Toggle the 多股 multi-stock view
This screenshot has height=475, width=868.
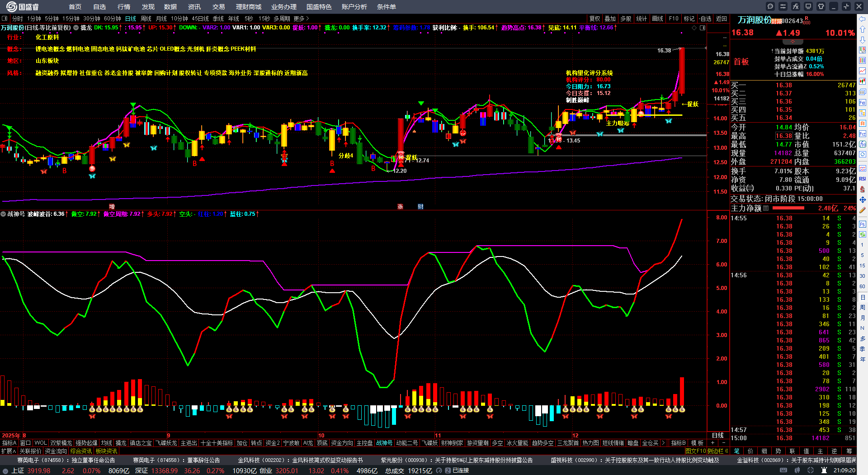(x=626, y=19)
